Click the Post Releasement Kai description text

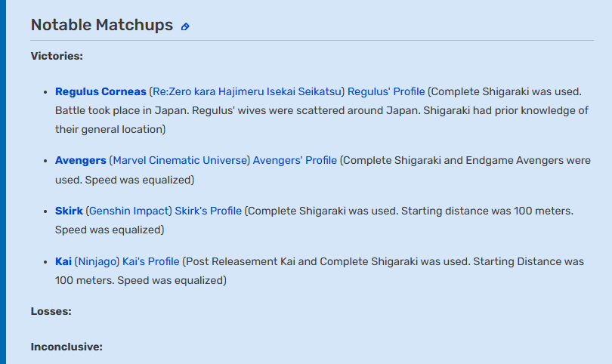point(320,271)
